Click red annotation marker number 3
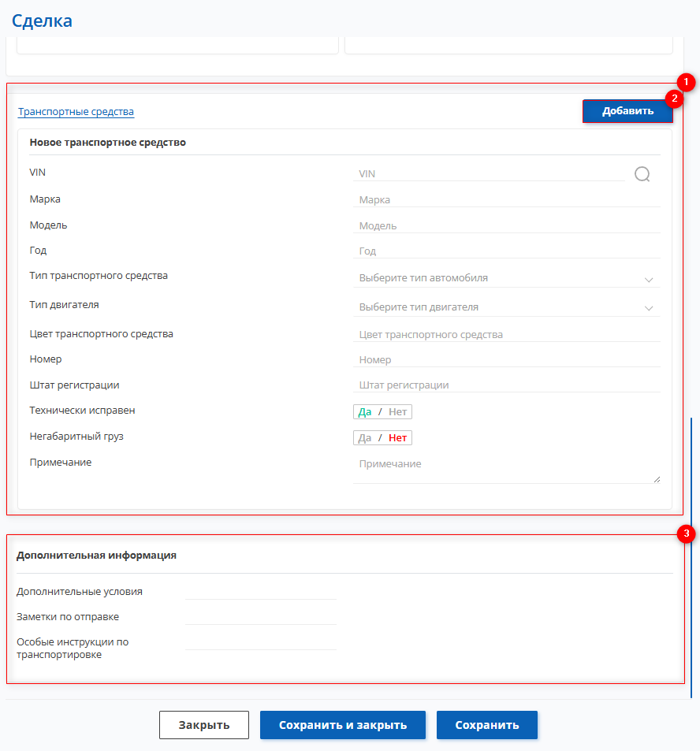This screenshot has width=700, height=751. pos(685,534)
